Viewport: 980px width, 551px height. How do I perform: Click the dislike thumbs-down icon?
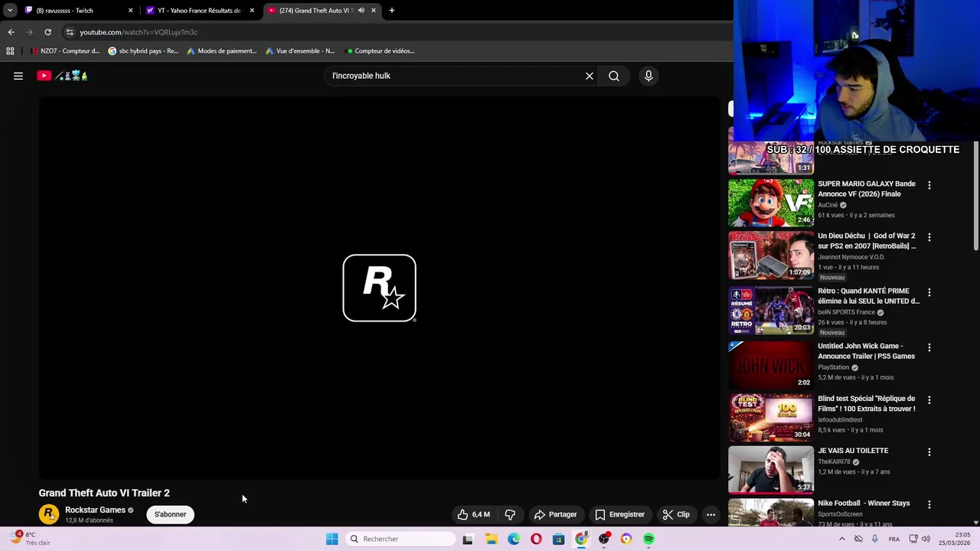coord(510,514)
